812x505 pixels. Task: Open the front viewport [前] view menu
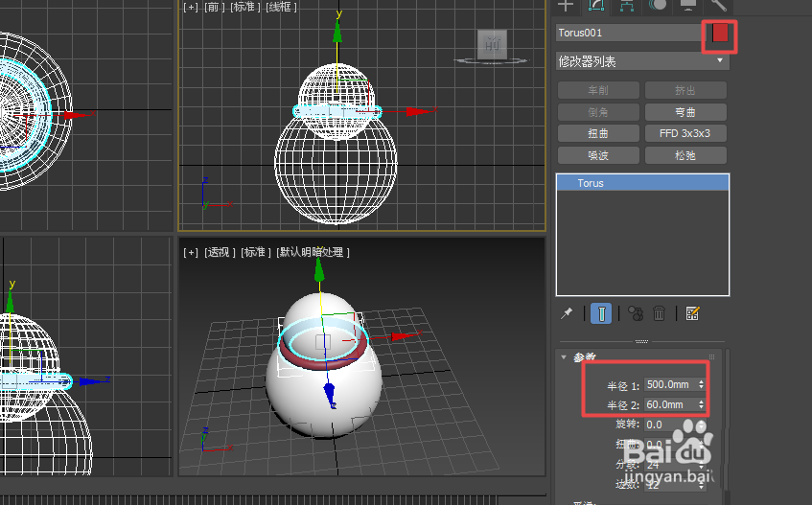coord(214,8)
